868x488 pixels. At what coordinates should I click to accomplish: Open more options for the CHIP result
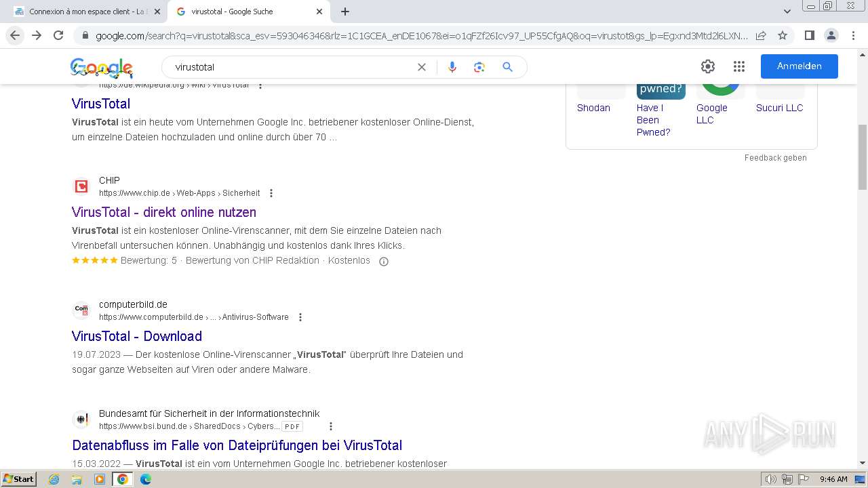[x=271, y=193]
